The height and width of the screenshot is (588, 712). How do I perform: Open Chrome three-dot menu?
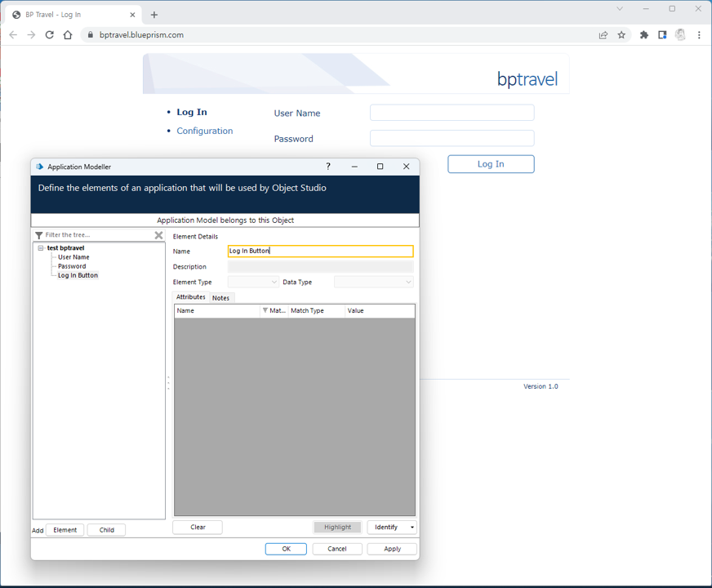click(x=699, y=35)
